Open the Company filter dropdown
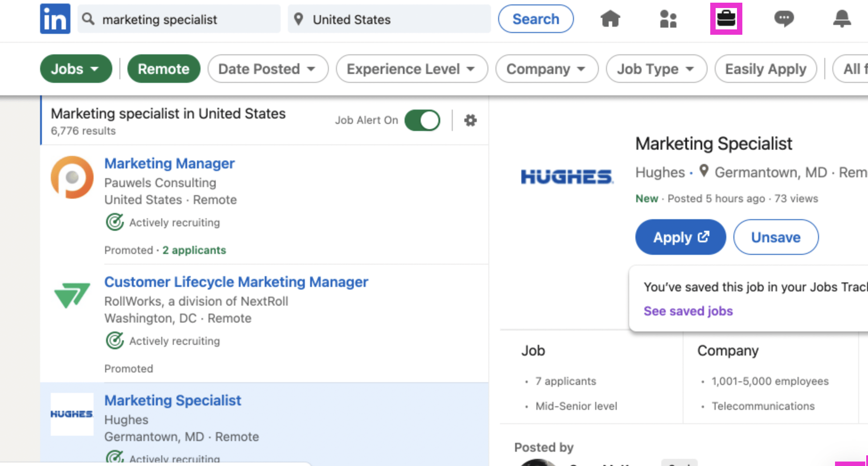The height and width of the screenshot is (466, 868). coord(547,69)
